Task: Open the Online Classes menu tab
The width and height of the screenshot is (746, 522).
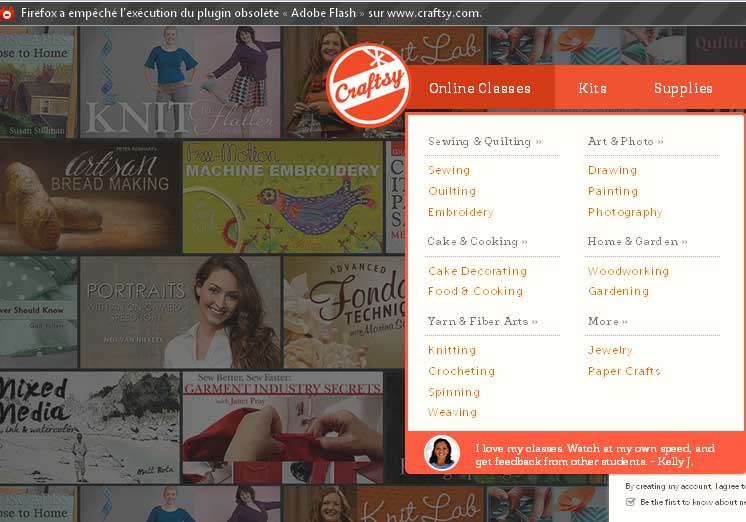Action: tap(480, 88)
